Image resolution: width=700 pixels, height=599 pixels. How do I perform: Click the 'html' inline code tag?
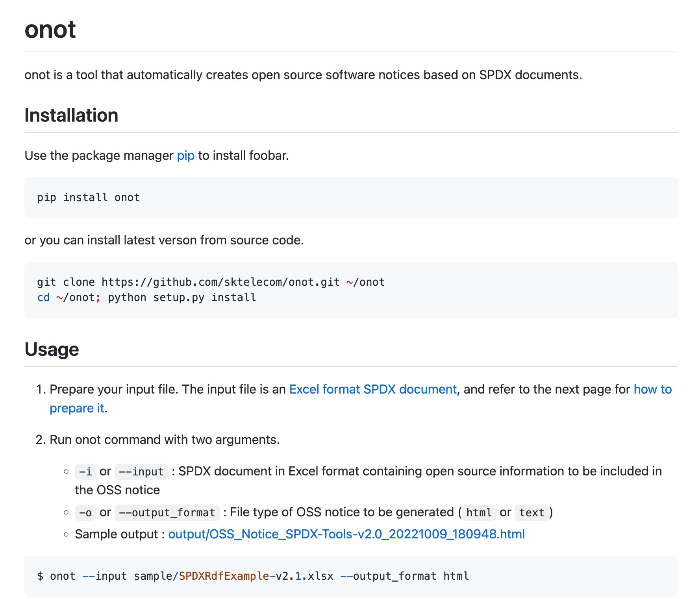tap(479, 512)
